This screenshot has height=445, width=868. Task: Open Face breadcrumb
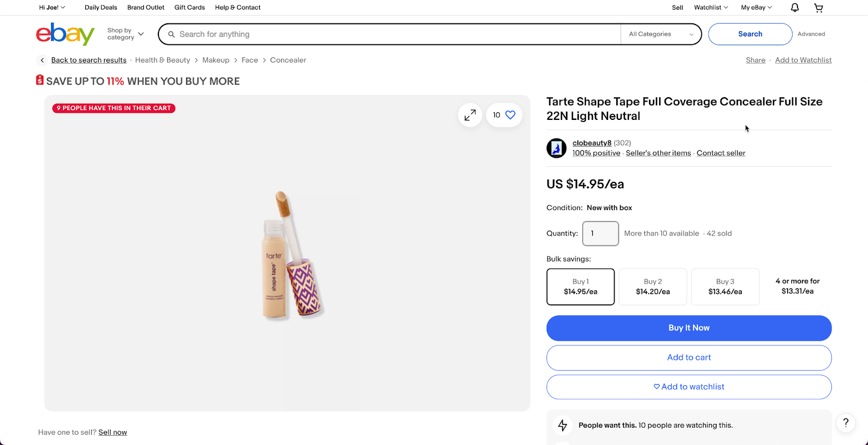tap(250, 60)
